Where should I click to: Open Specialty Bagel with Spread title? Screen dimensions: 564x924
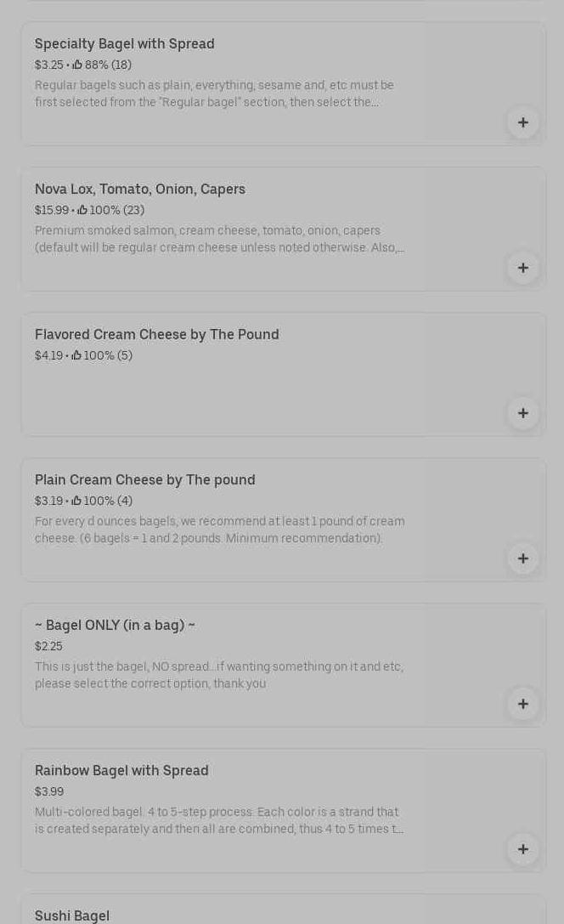(x=125, y=43)
